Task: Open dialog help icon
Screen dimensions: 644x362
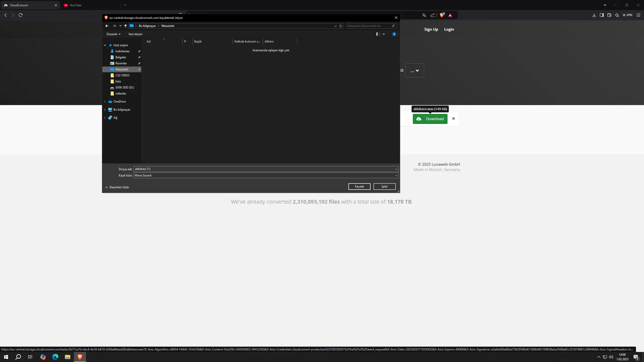Action: (394, 34)
